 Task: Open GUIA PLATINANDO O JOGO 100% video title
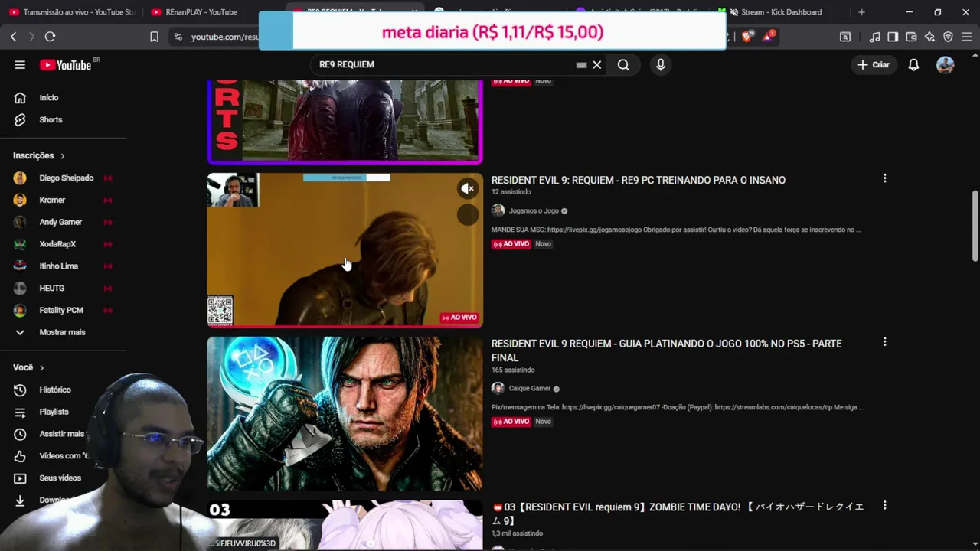click(x=666, y=350)
